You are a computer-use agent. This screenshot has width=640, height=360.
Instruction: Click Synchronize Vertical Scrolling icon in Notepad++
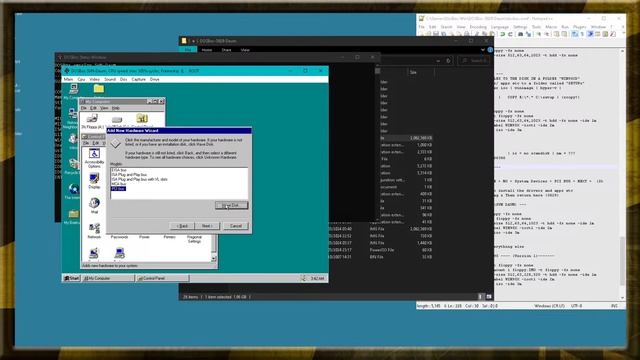tap(556, 34)
